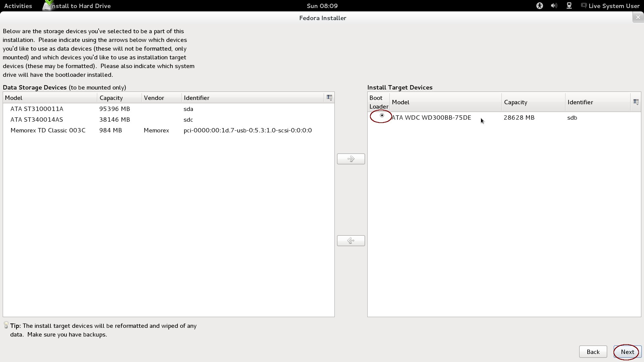Image resolution: width=644 pixels, height=362 pixels.
Task: Click the right arrow to add install target
Action: pyautogui.click(x=351, y=159)
